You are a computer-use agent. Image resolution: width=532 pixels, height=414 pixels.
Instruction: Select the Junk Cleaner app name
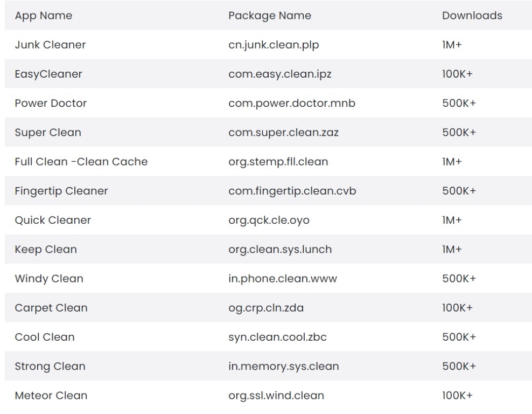pyautogui.click(x=50, y=45)
